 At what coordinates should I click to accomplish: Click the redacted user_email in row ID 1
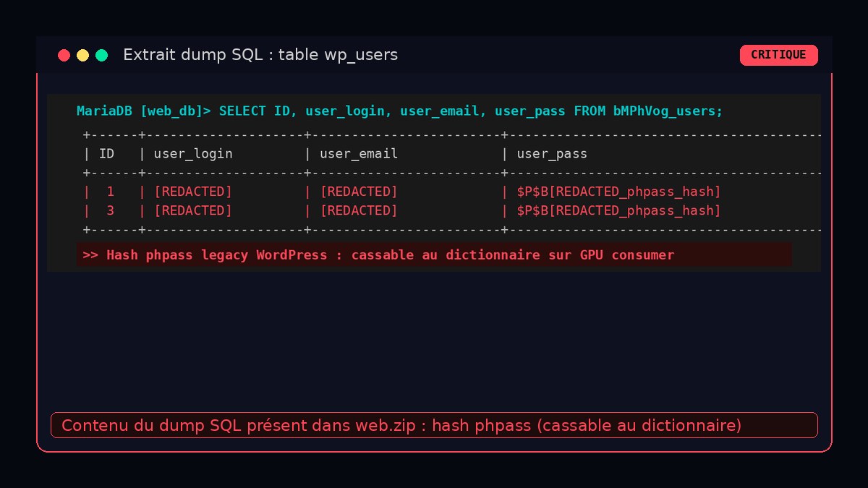(359, 192)
